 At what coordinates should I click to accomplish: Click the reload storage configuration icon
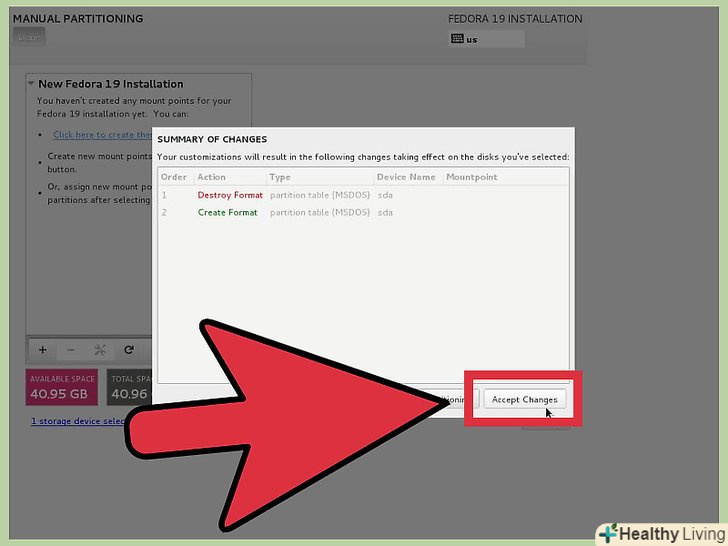pos(129,350)
